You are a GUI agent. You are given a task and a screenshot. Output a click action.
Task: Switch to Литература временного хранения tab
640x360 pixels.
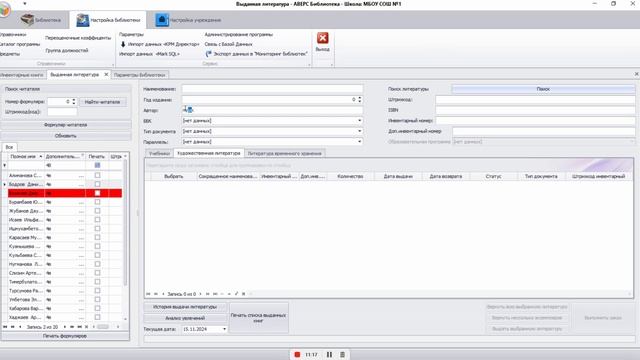284,153
